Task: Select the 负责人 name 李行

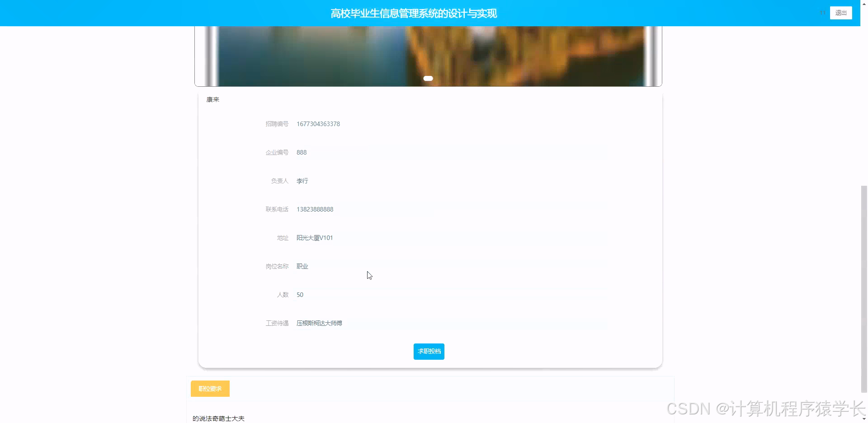Action: tap(302, 181)
